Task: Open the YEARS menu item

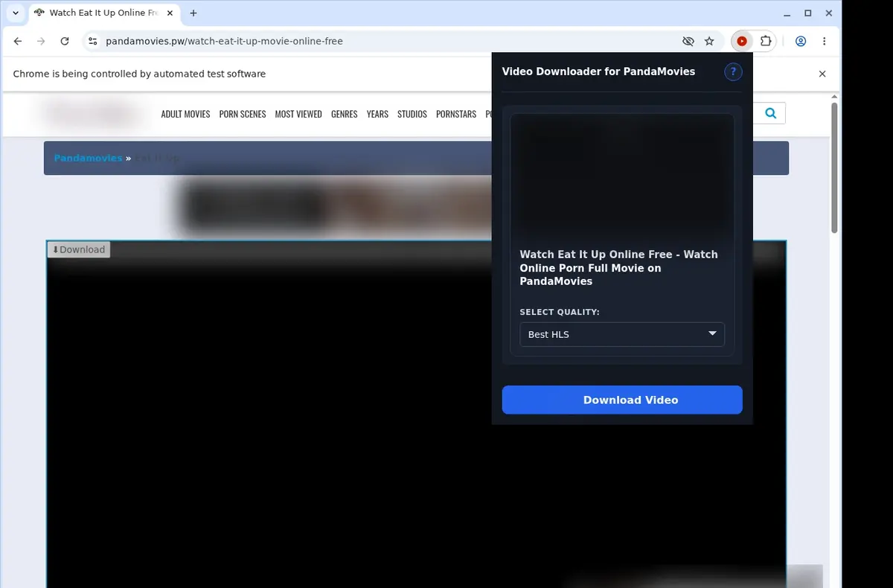Action: tap(377, 114)
